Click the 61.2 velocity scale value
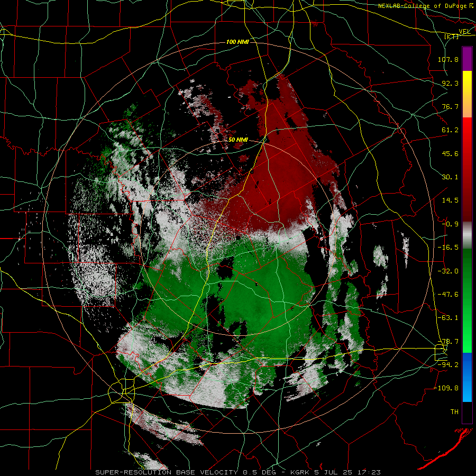476x476 pixels. 450,130
